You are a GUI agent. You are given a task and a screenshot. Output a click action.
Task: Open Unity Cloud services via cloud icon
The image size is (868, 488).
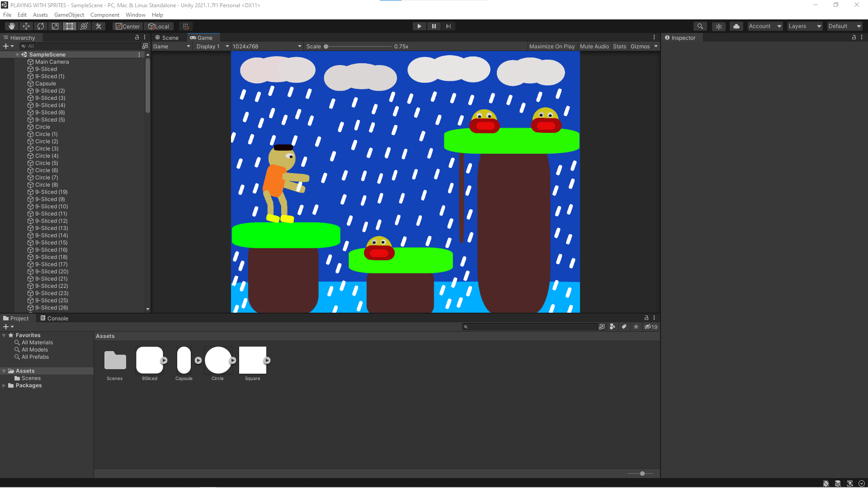click(736, 26)
